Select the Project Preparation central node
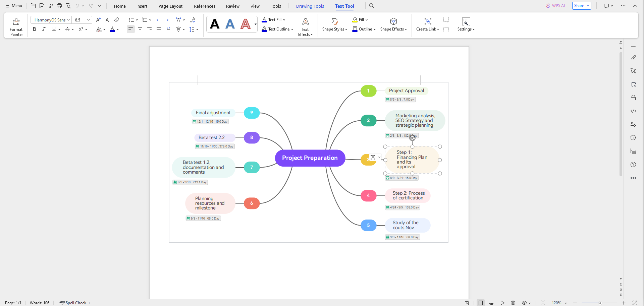The height and width of the screenshot is (306, 644). pyautogui.click(x=310, y=158)
